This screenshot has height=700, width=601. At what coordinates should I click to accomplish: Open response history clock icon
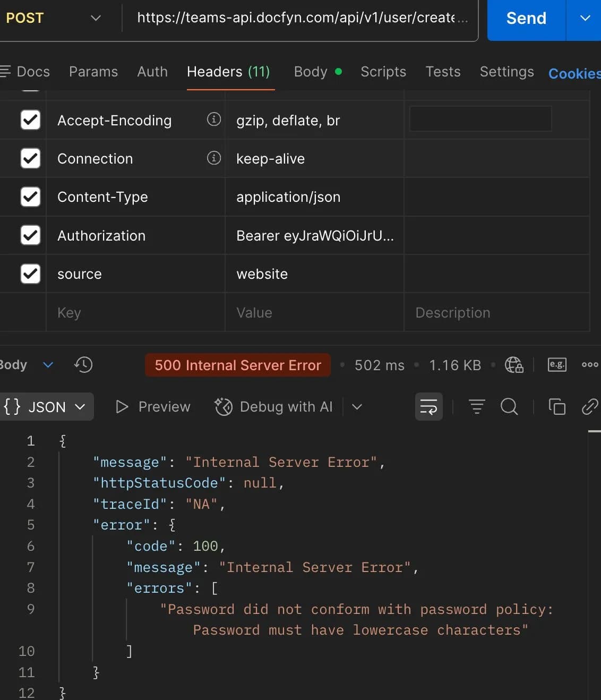coord(83,365)
